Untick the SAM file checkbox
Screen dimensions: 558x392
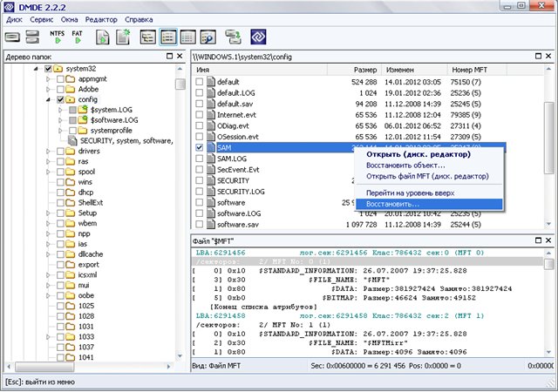200,147
